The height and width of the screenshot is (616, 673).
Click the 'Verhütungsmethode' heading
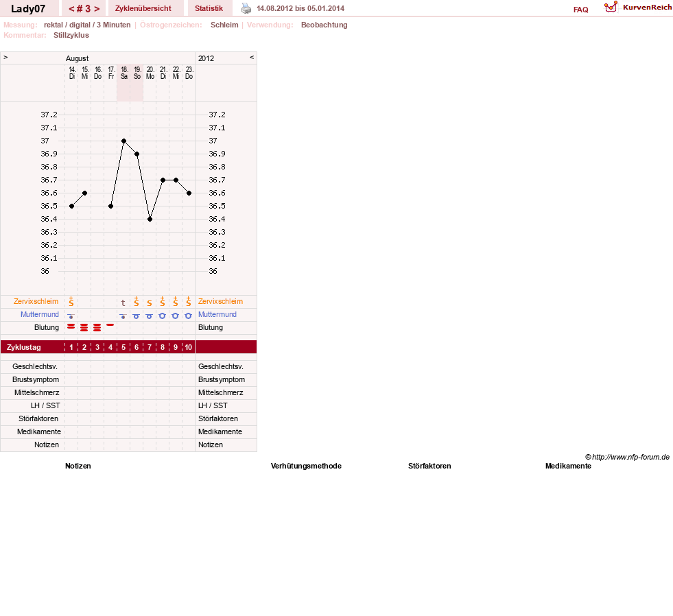point(306,466)
